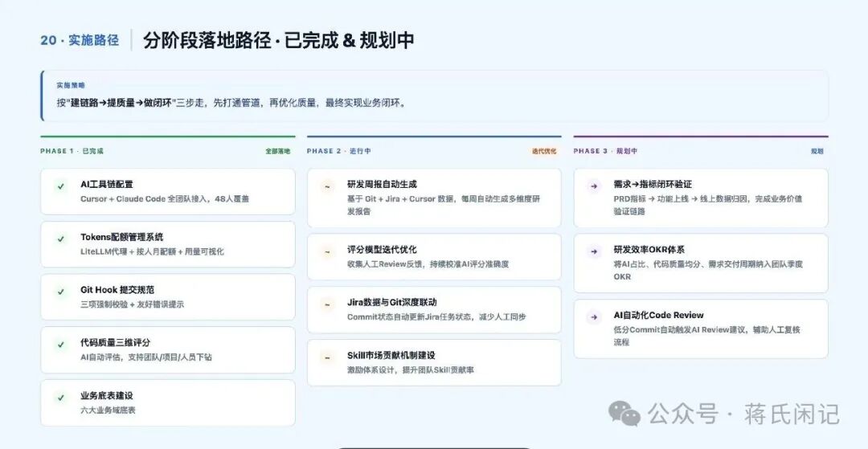Click the checkmark icon beside 业务底表建设
The width and height of the screenshot is (868, 449).
coord(61,397)
